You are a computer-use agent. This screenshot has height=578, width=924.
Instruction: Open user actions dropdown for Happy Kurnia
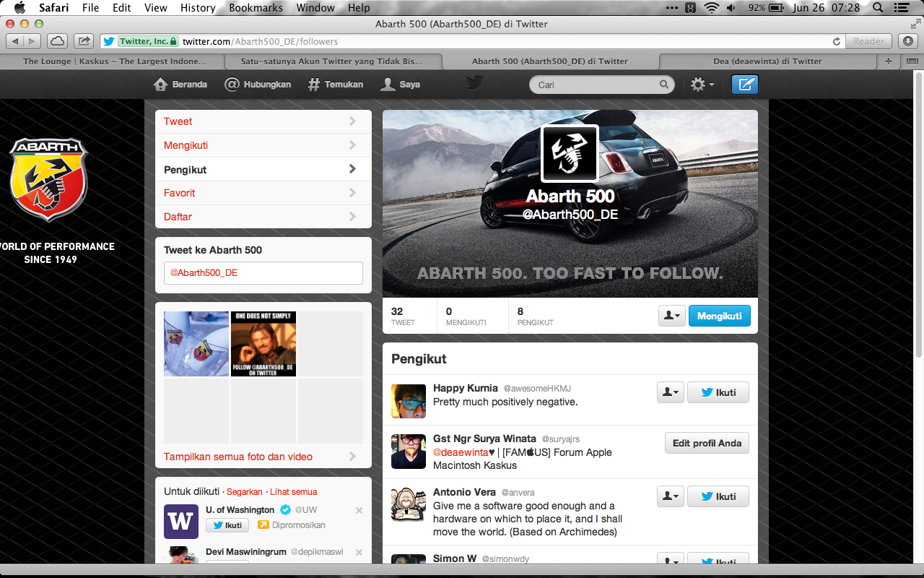pyautogui.click(x=671, y=392)
